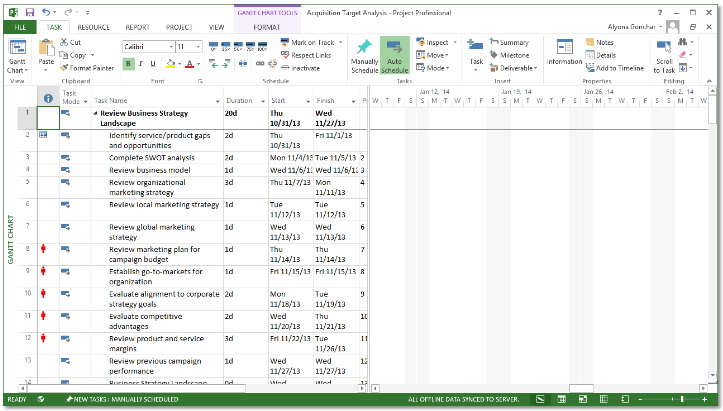
Task: Select the Complete SWOT analysis task name cell
Action: (152, 157)
